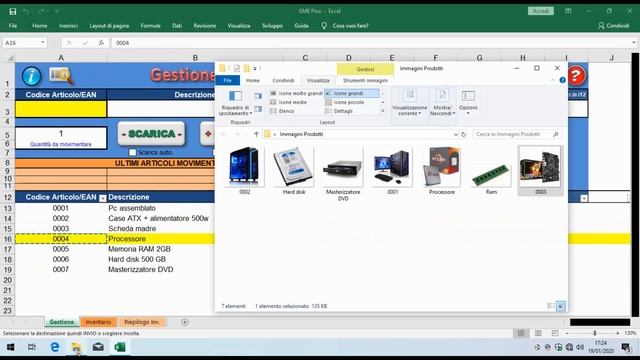Select cell 'Scheda madre' in Excel
Screen dimensions: 640x360
coord(132,229)
